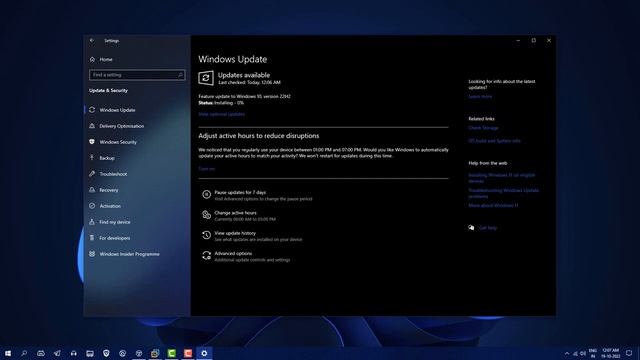Open 'Troubleshooting Windows Update problems' link
This screenshot has width=640, height=360.
pyautogui.click(x=504, y=193)
